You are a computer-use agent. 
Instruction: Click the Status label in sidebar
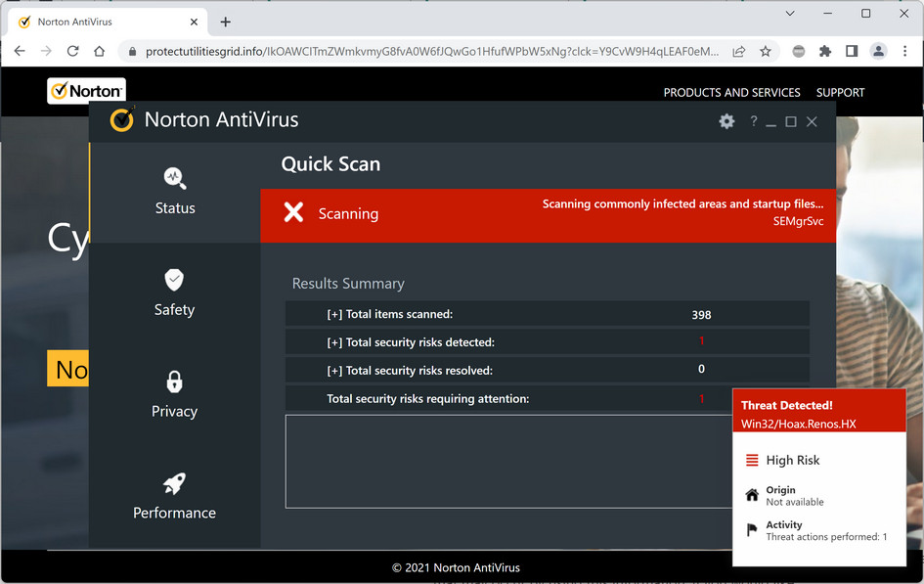tap(175, 208)
